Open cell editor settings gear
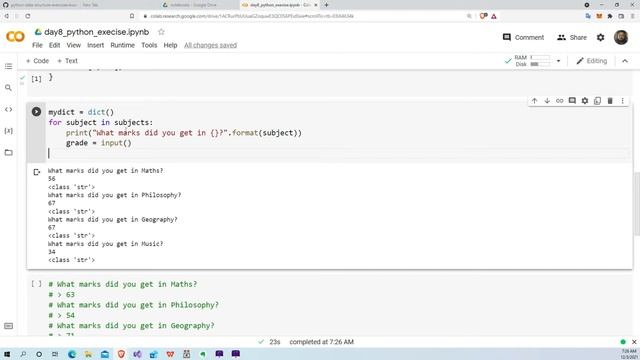640x360 pixels. pyautogui.click(x=585, y=101)
